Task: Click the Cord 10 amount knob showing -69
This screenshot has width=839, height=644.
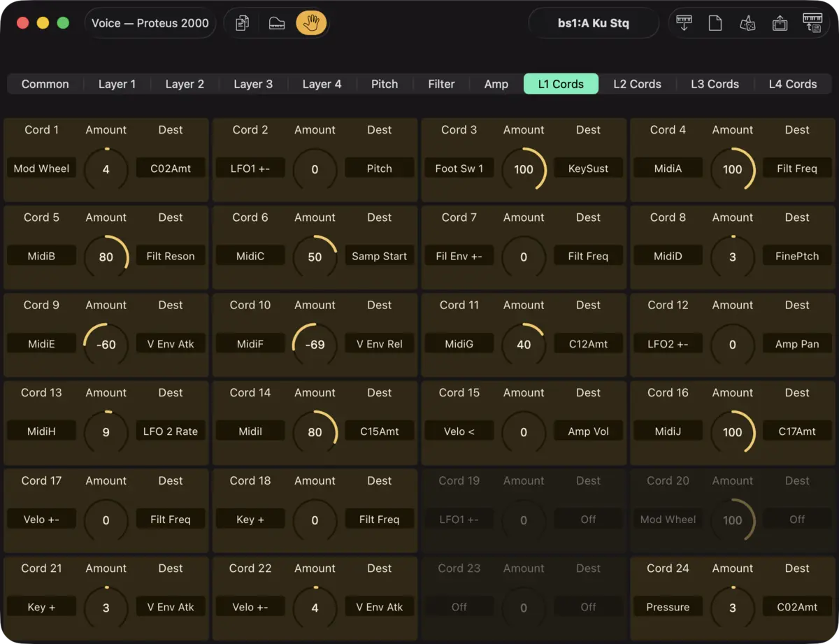Action: click(x=315, y=345)
